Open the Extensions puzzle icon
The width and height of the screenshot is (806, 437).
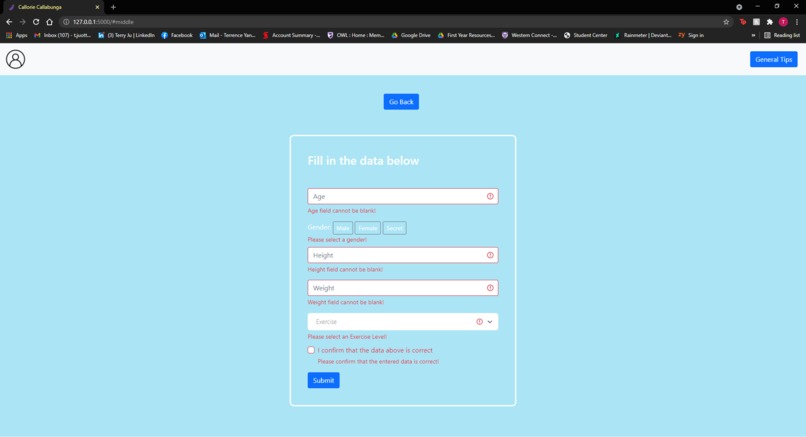point(770,22)
